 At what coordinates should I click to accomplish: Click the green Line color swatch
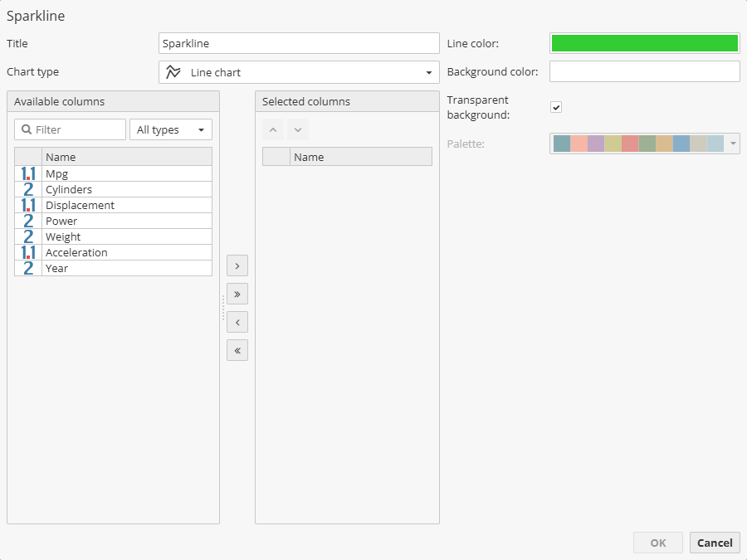click(644, 42)
